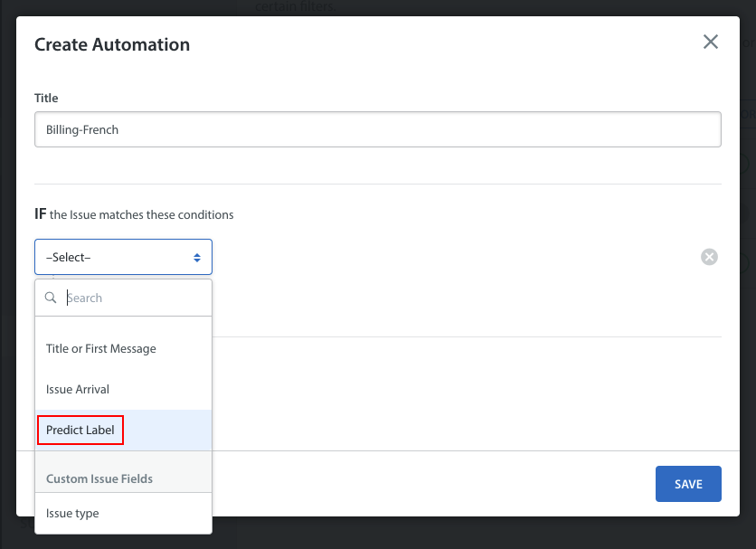Select Issue Arrival from the list
Image resolution: width=756 pixels, height=549 pixels.
[78, 390]
